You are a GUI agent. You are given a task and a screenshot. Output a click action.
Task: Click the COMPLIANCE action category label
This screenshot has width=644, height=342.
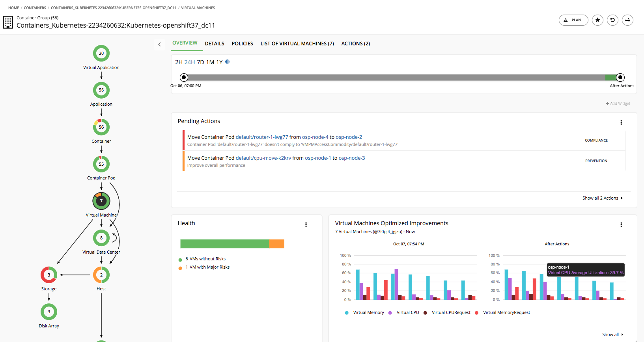[596, 140]
